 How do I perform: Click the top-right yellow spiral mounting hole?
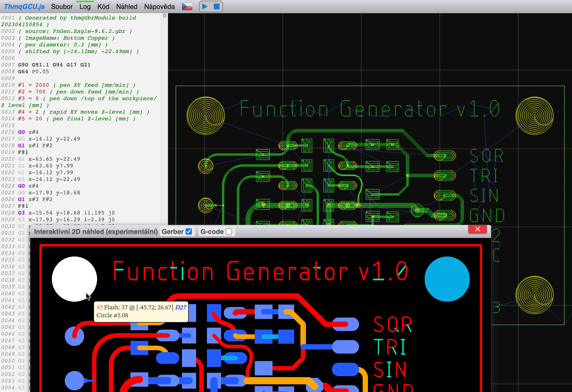point(534,116)
